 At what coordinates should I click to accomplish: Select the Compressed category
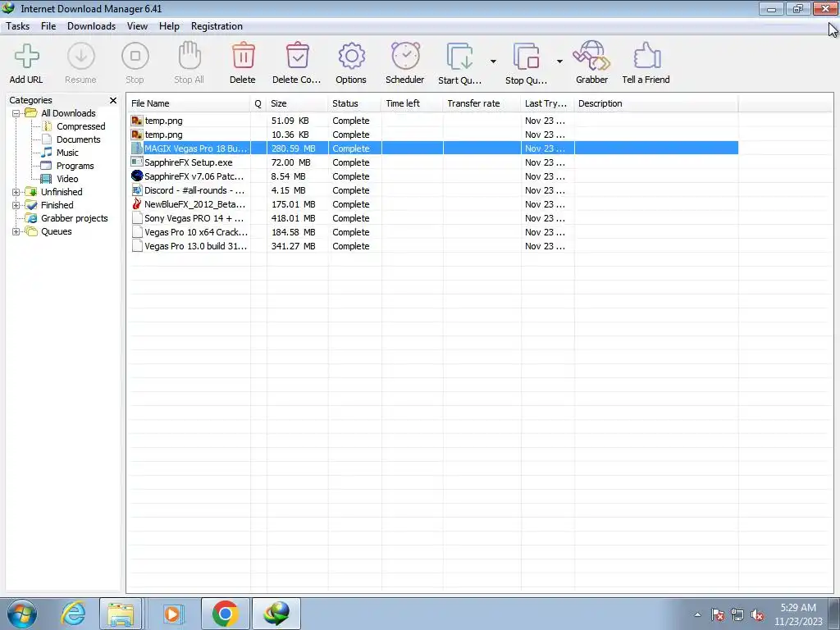[x=81, y=126]
